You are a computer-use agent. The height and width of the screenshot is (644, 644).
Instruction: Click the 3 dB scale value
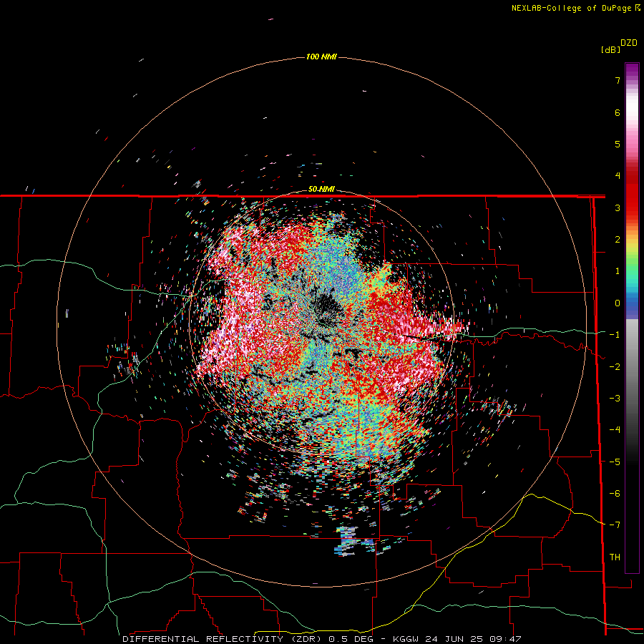pos(618,208)
